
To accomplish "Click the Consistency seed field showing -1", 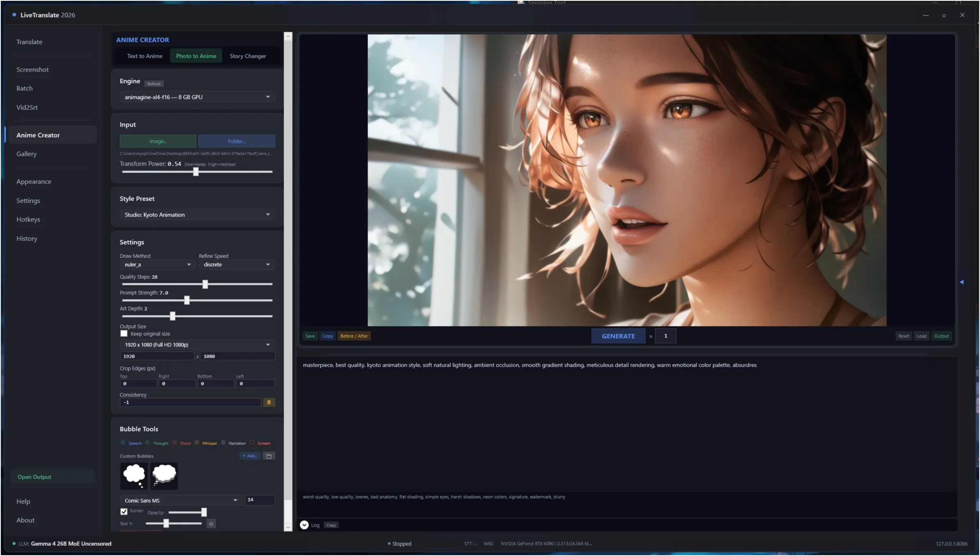I will point(190,402).
